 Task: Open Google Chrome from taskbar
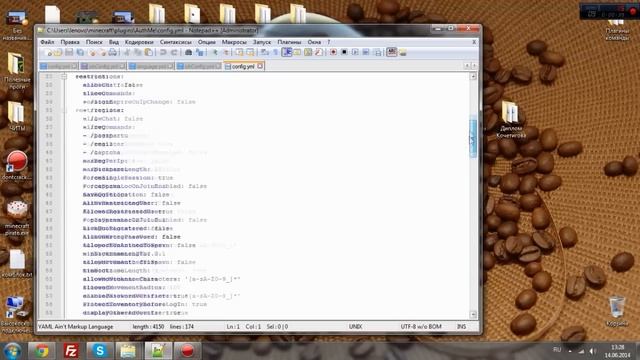pyautogui.click(x=42, y=351)
